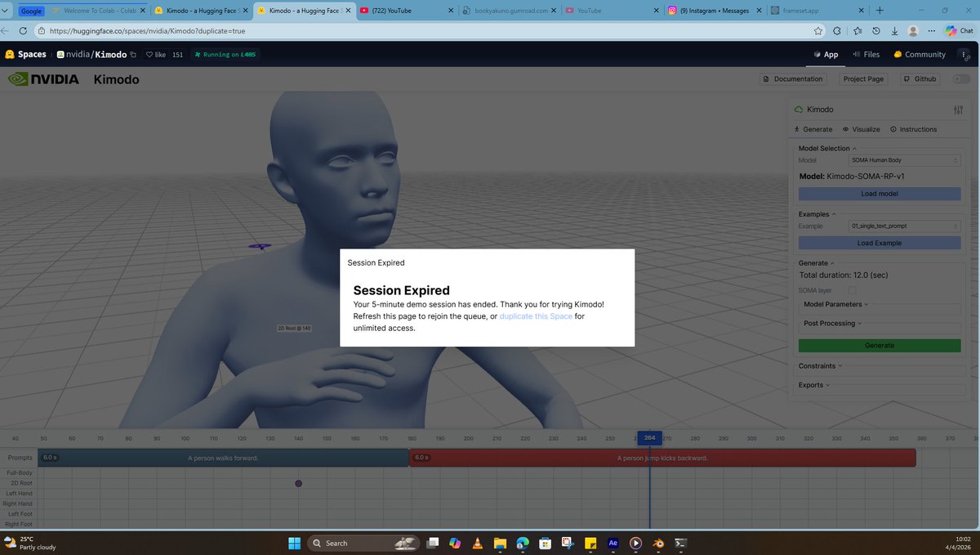The width and height of the screenshot is (980, 555).
Task: Click the green Generate button
Action: [x=880, y=346]
